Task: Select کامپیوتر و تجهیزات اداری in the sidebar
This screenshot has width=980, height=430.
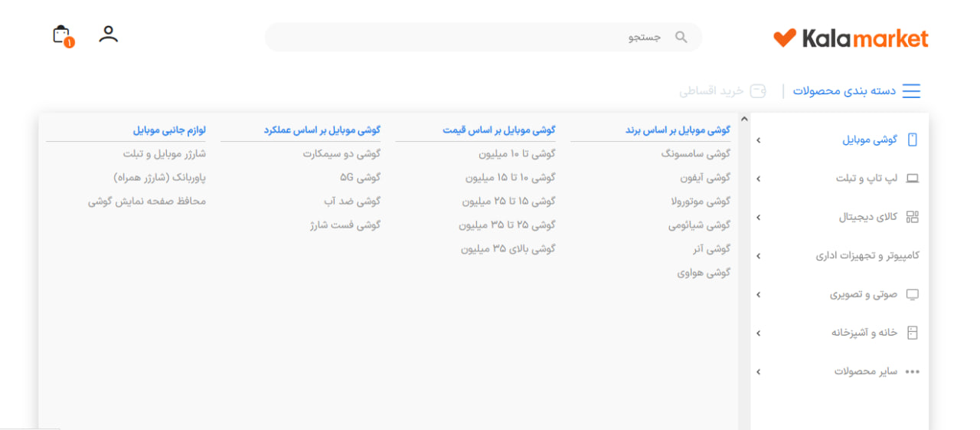Action: pyautogui.click(x=867, y=255)
